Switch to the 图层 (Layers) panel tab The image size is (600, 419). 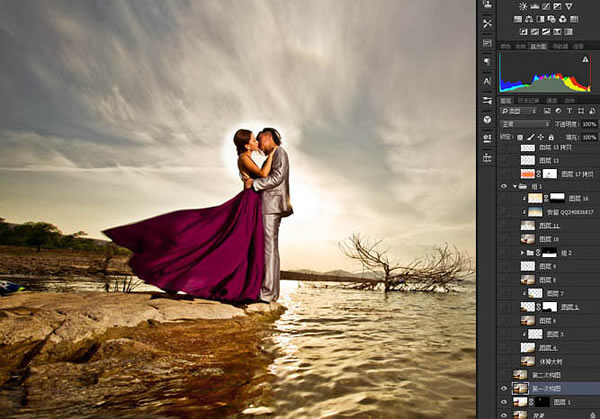tap(506, 101)
